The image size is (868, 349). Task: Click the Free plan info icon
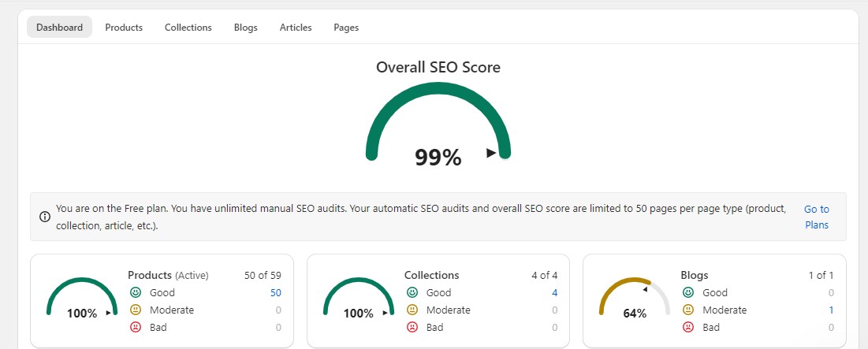45,217
